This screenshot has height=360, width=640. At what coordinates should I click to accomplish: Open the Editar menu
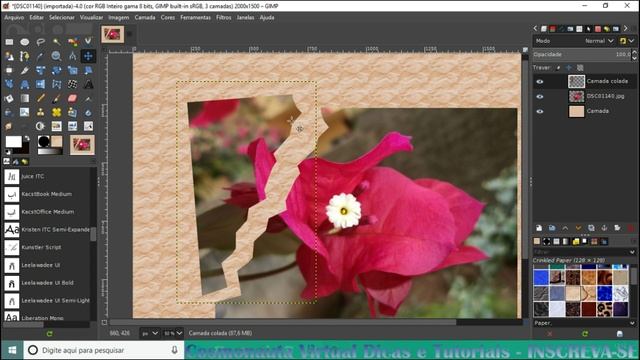tap(36, 18)
